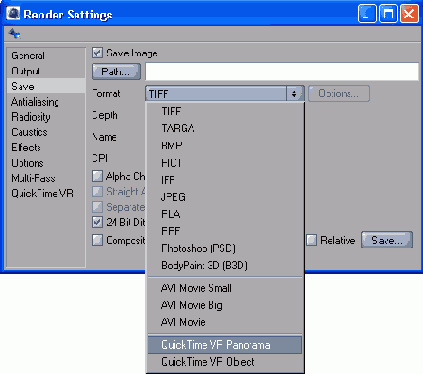Choose QuickTime VR Panorama format
This screenshot has width=423, height=374.
225,345
